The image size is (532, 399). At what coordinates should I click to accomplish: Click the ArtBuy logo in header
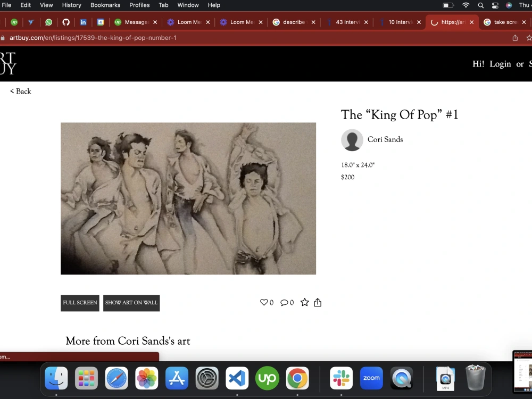coord(7,63)
